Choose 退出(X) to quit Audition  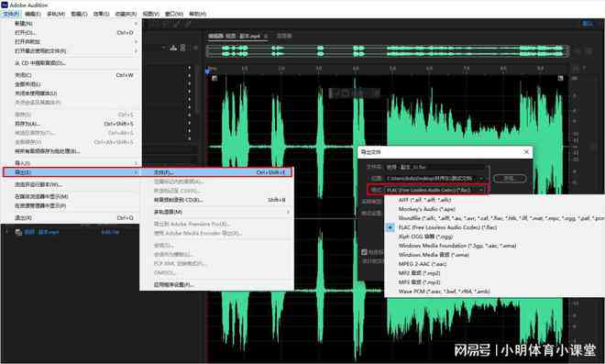pos(71,217)
